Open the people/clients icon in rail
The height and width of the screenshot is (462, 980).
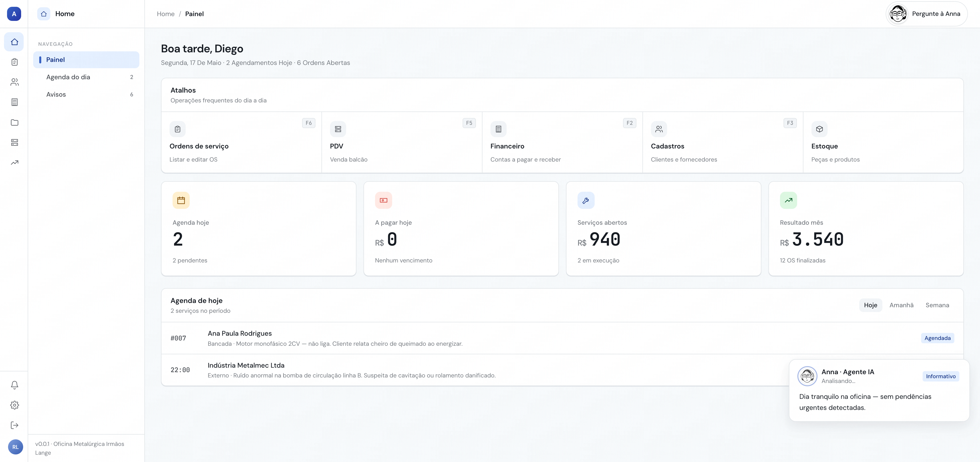[14, 82]
